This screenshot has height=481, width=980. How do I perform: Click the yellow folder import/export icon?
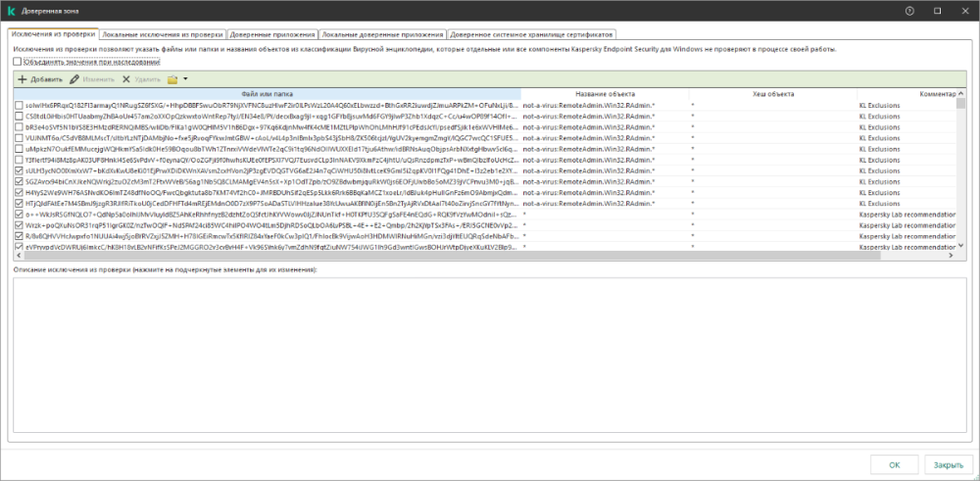click(x=173, y=80)
